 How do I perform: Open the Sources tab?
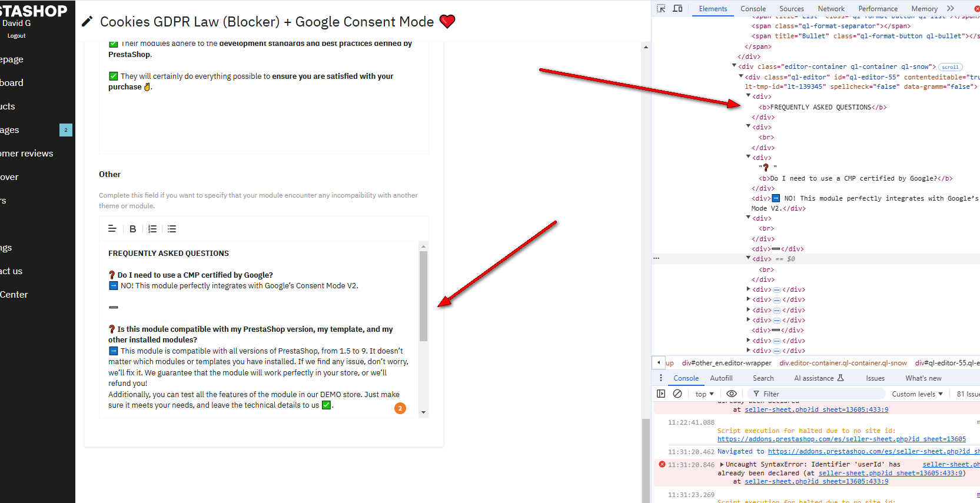pyautogui.click(x=792, y=9)
